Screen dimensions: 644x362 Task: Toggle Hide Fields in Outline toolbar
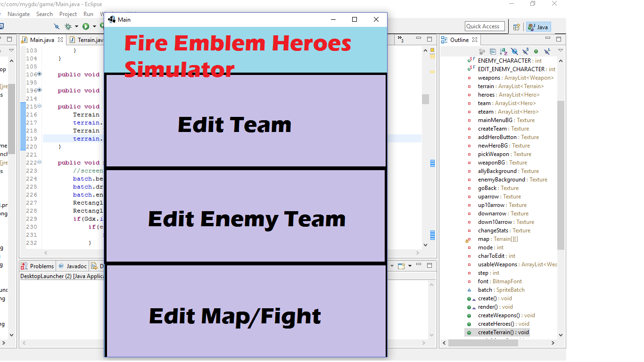point(514,51)
